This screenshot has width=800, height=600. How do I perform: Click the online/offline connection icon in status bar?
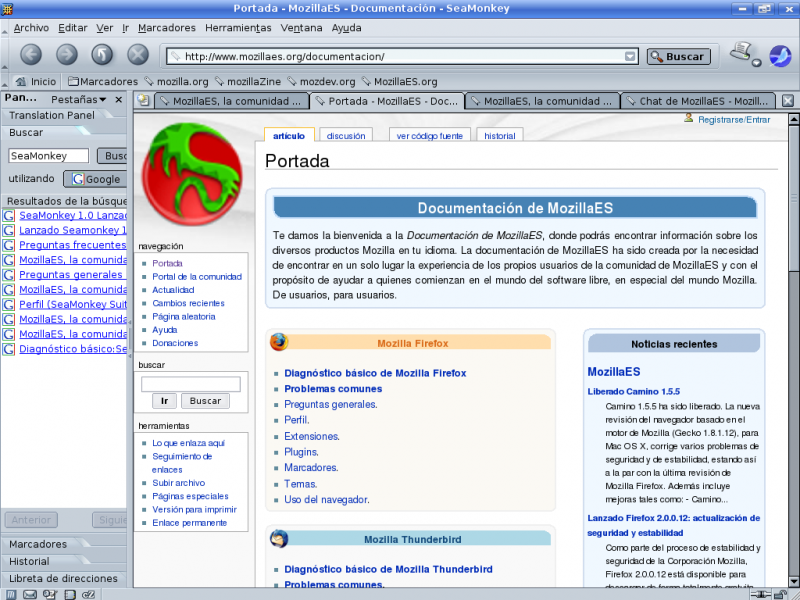pos(760,594)
